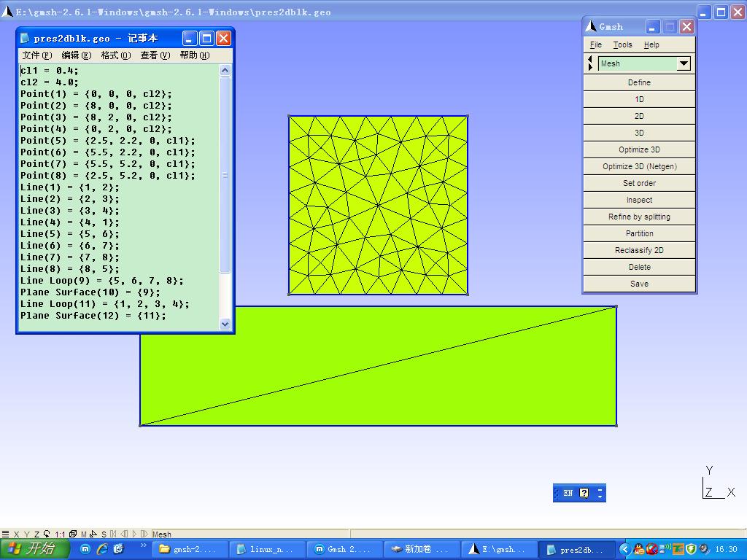747x560 pixels.
Task: Click the Delete button in Mesh panel
Action: pos(639,267)
